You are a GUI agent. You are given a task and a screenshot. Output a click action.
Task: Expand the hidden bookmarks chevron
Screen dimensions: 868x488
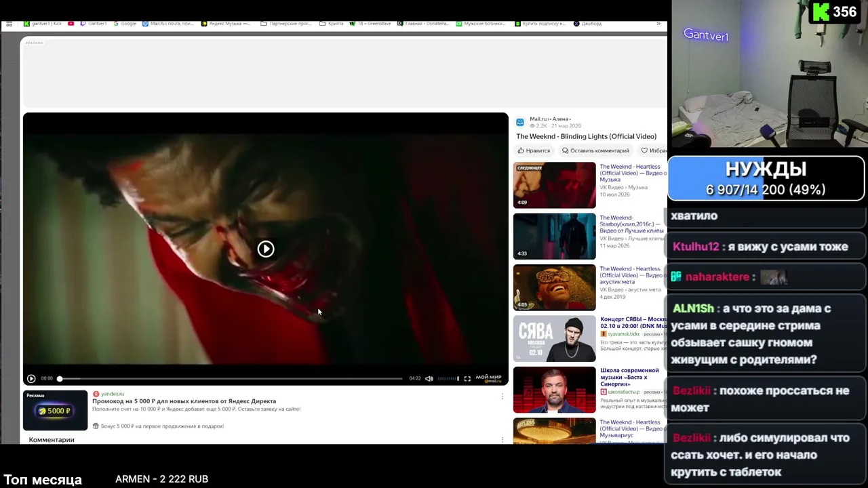click(658, 24)
